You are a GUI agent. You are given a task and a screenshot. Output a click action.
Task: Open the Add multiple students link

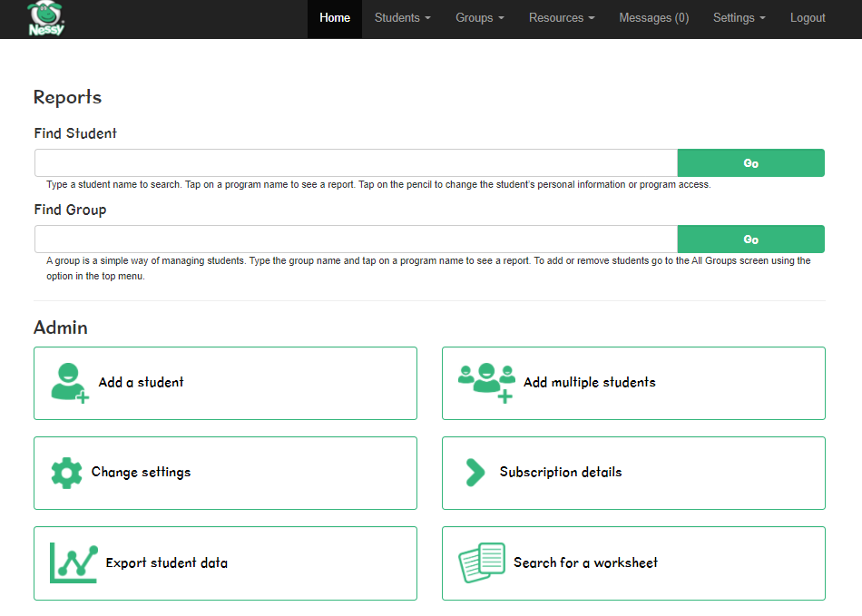coord(633,383)
